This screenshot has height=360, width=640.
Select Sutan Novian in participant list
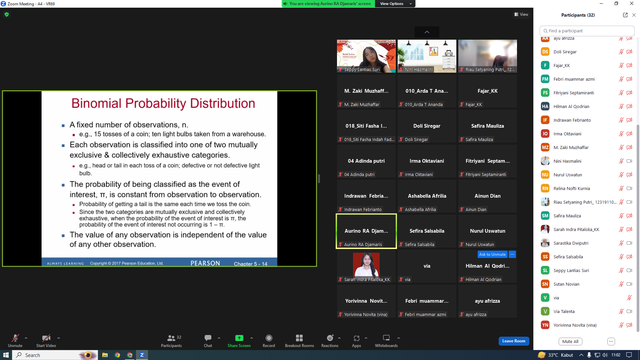[587, 284]
